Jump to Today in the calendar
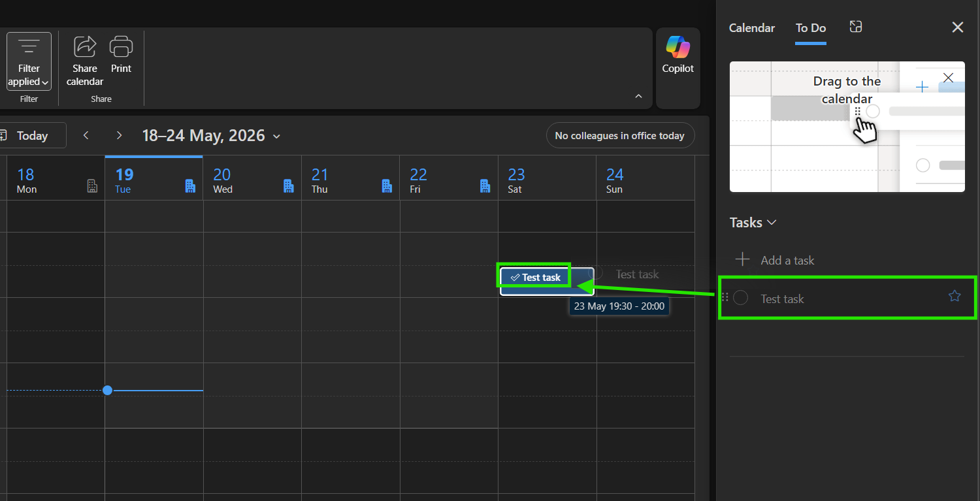 click(32, 135)
